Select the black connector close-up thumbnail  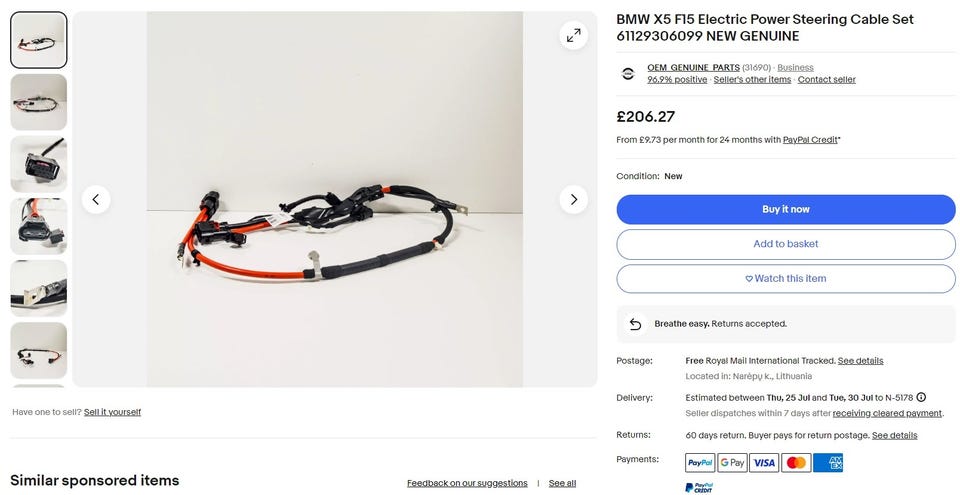pos(39,164)
